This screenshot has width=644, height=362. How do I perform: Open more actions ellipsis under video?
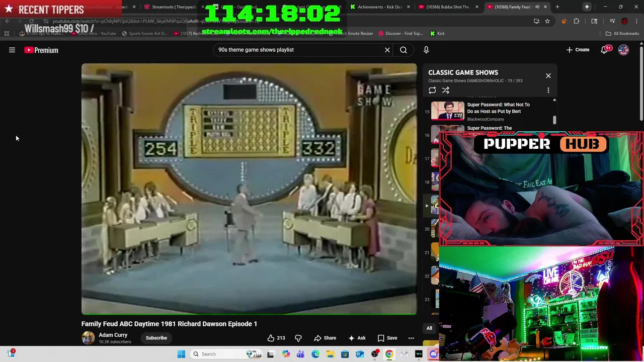(411, 338)
